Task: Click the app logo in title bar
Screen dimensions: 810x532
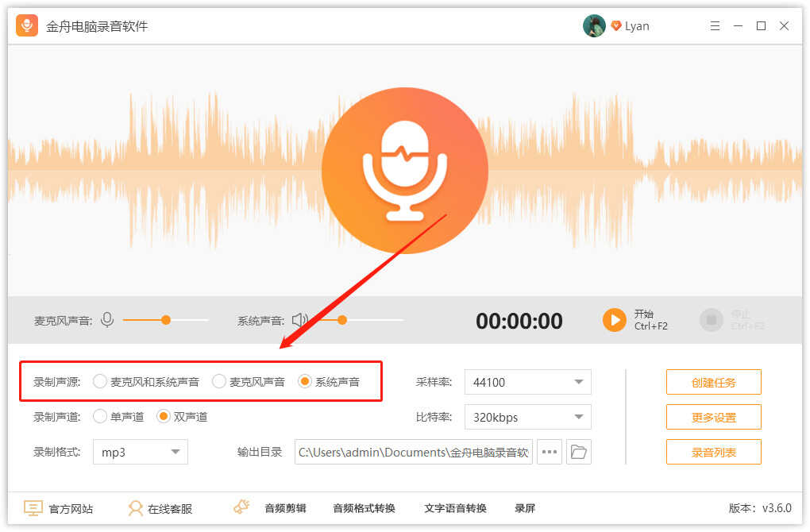Action: [27, 25]
